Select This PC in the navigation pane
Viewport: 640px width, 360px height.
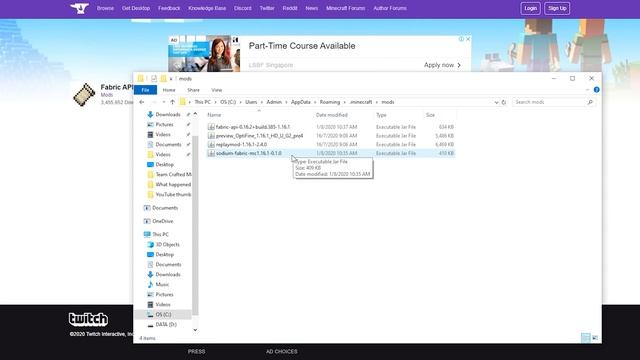click(156, 234)
